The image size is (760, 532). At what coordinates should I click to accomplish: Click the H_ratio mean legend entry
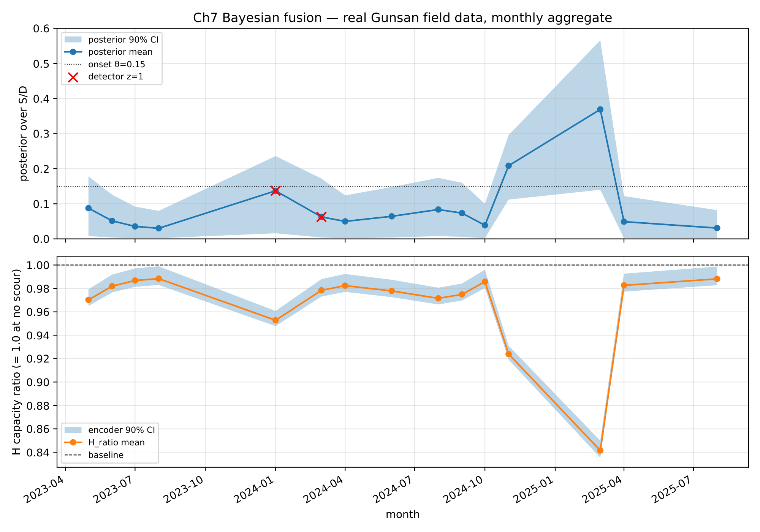116,443
